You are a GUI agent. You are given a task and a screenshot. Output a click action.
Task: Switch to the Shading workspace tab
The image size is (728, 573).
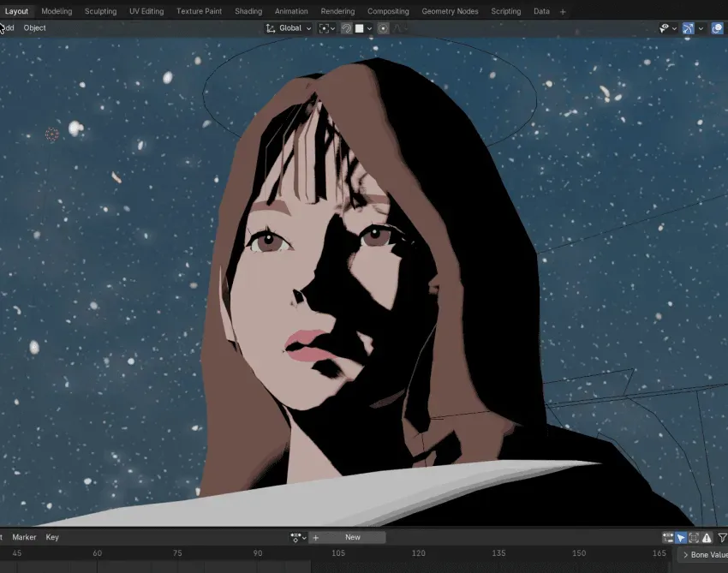tap(248, 11)
